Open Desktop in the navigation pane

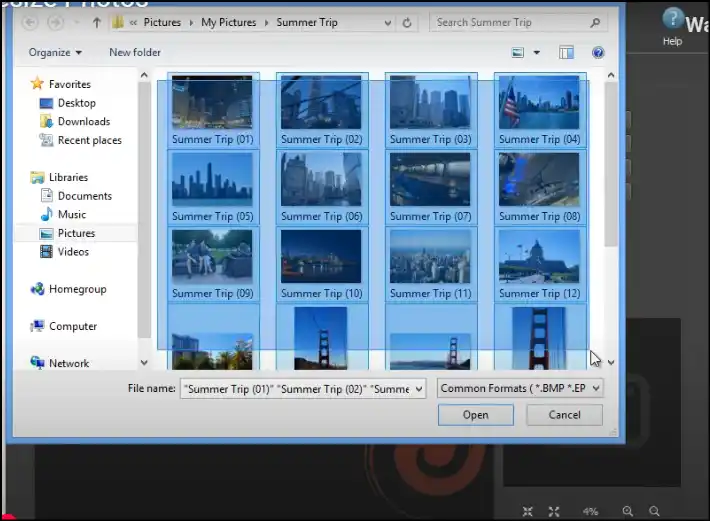pyautogui.click(x=67, y=103)
